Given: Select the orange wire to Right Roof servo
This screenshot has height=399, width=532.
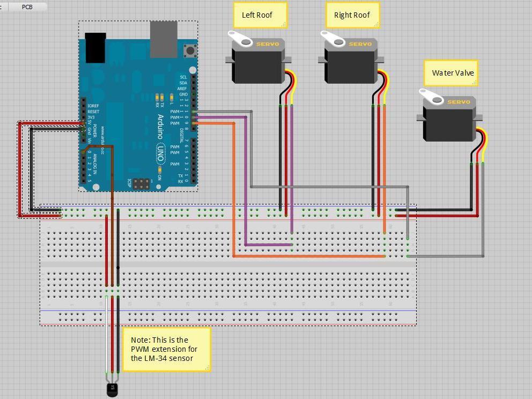Looking at the screenshot, I should (234, 190).
